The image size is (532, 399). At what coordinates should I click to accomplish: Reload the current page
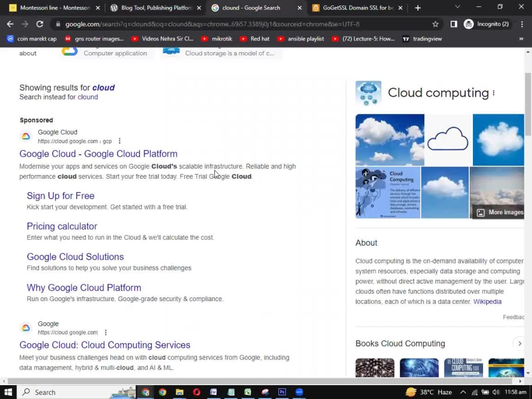pos(40,24)
